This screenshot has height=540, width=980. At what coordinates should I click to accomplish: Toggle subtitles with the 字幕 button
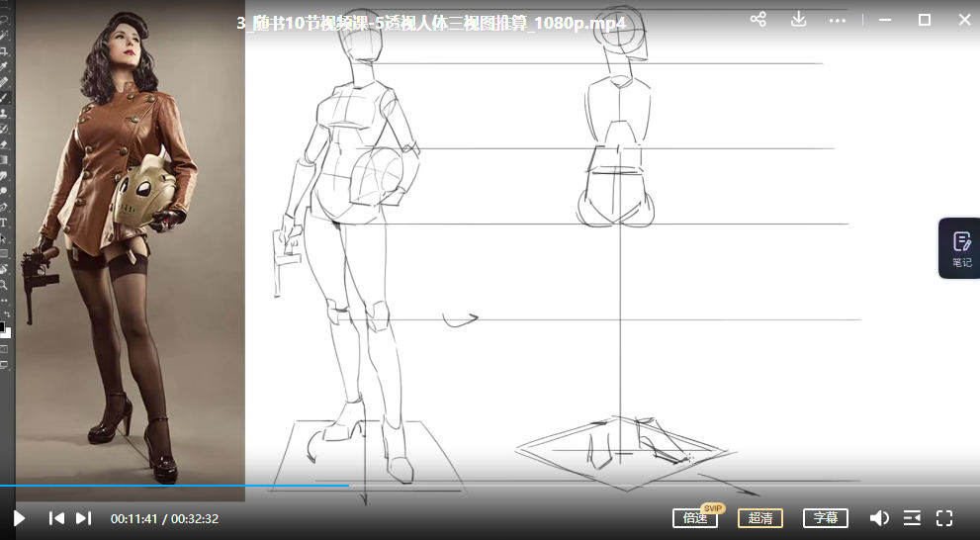[825, 518]
